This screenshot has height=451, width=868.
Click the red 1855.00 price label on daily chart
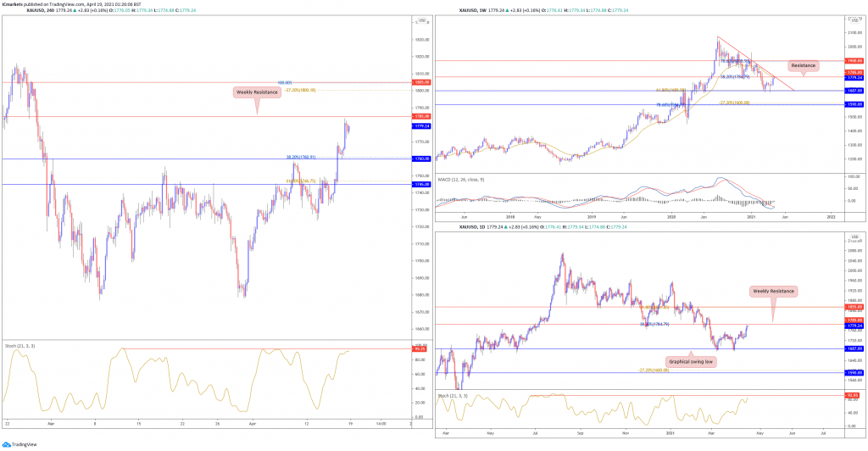(854, 307)
